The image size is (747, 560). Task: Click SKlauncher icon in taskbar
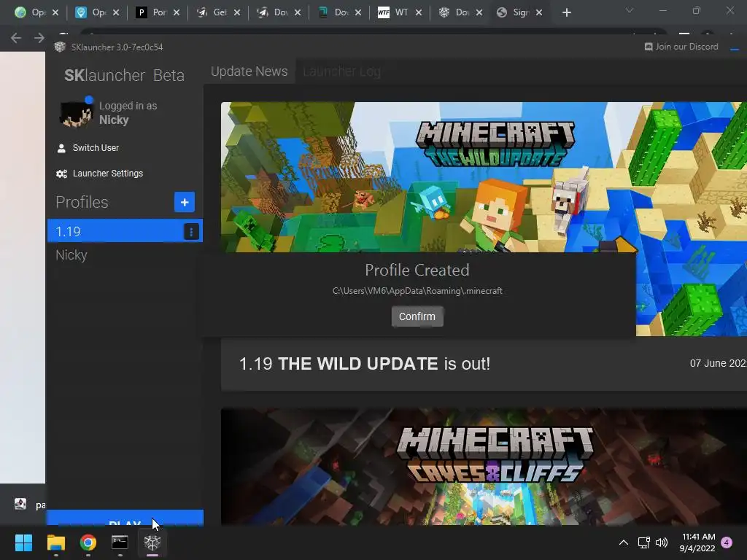tap(152, 542)
